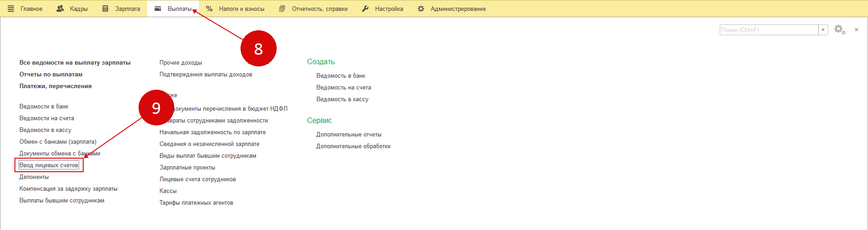868x230 pixels.
Task: Clear the search field with the x button
Action: [823, 30]
